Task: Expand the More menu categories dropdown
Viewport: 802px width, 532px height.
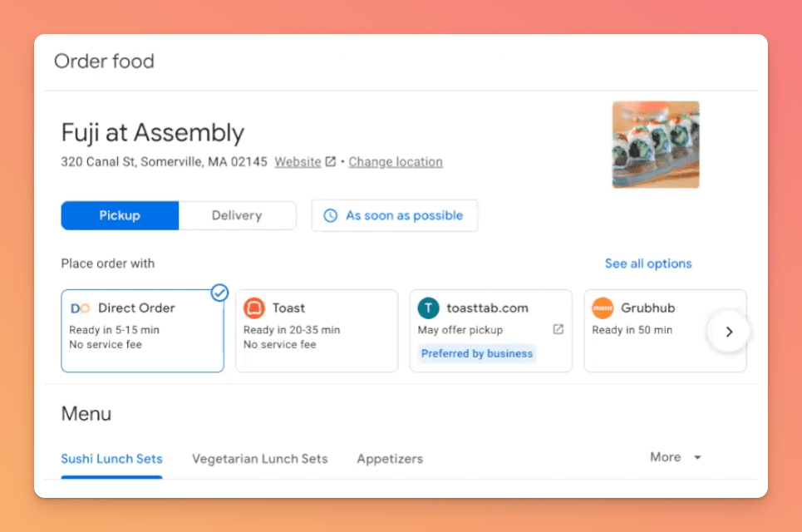Action: pyautogui.click(x=676, y=457)
